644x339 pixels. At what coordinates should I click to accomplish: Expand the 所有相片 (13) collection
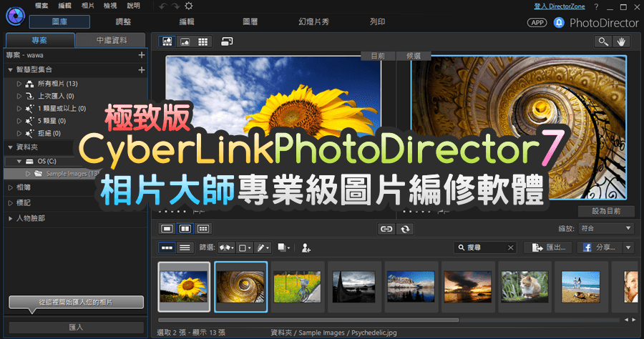[x=19, y=84]
